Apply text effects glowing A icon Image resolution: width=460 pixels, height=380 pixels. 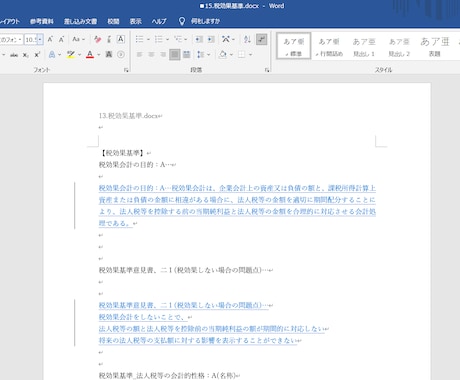[52, 55]
